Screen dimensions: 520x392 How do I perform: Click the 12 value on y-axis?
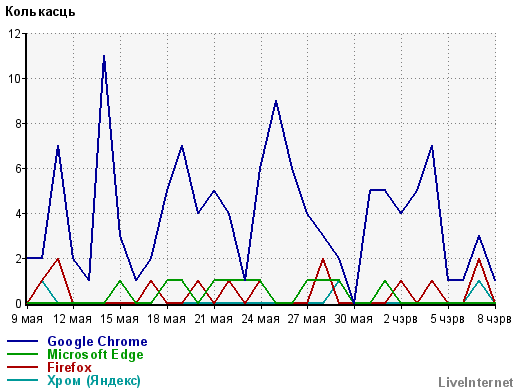14,34
